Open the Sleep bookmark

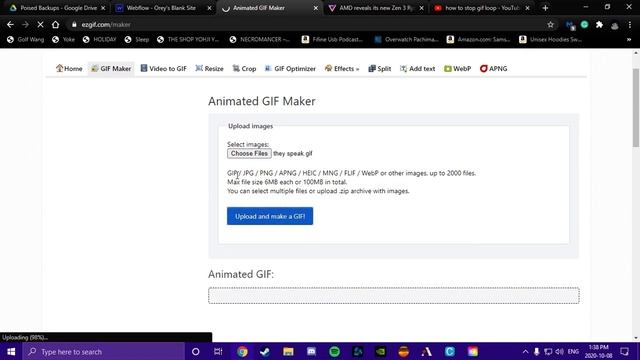[137, 40]
